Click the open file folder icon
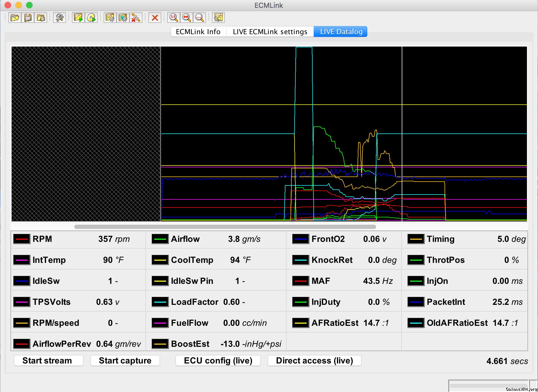 coord(15,18)
